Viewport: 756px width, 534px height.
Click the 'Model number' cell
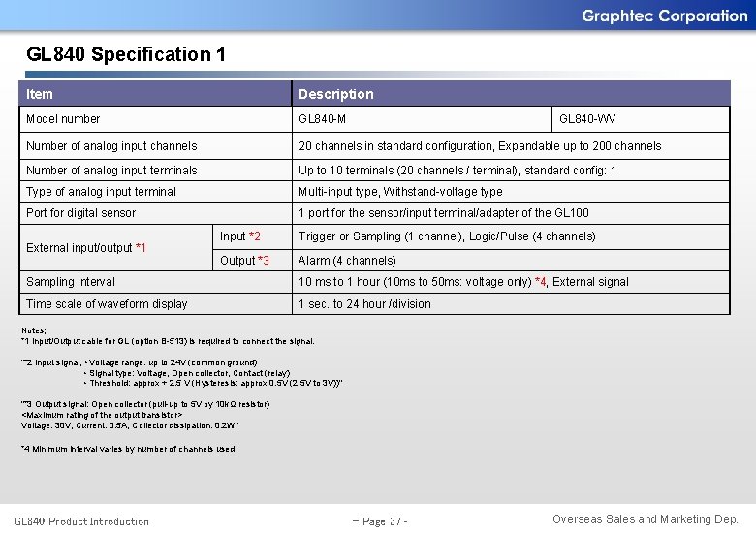pyautogui.click(x=155, y=119)
